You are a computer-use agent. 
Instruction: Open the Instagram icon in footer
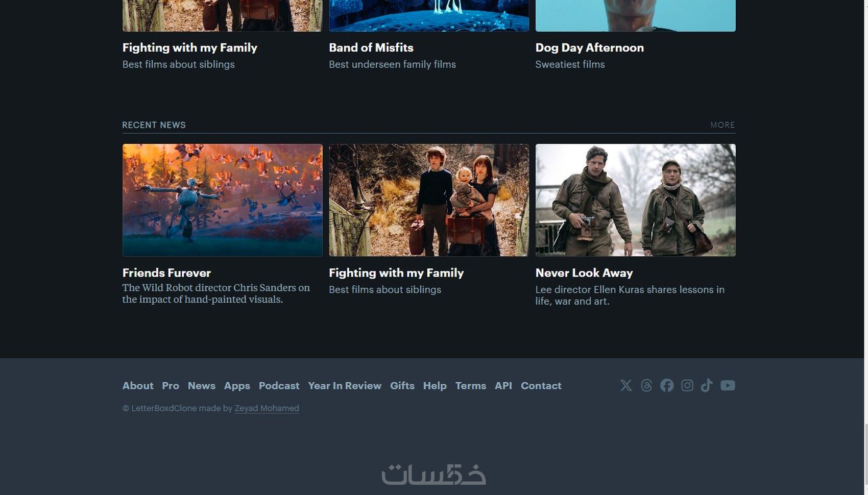pos(687,385)
